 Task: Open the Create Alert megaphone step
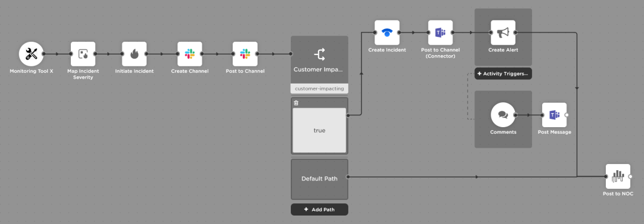click(x=503, y=33)
